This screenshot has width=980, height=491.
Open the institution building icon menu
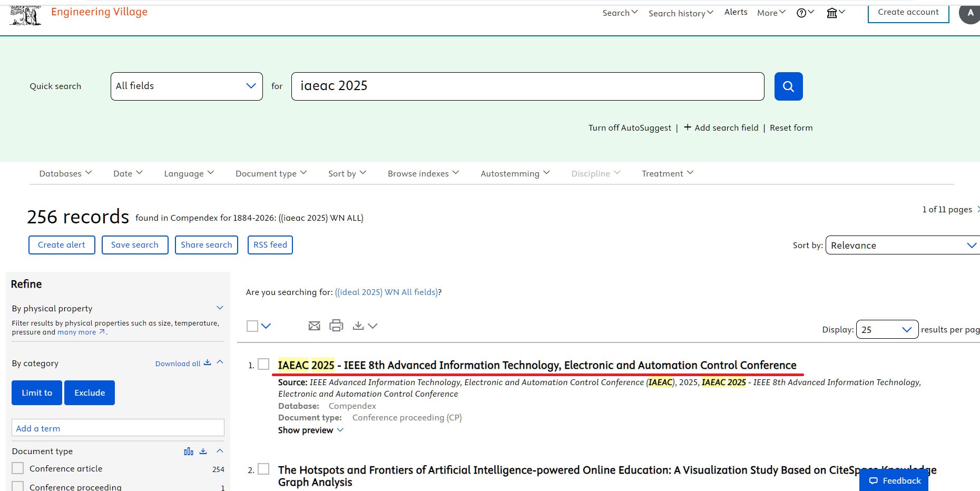tap(836, 13)
